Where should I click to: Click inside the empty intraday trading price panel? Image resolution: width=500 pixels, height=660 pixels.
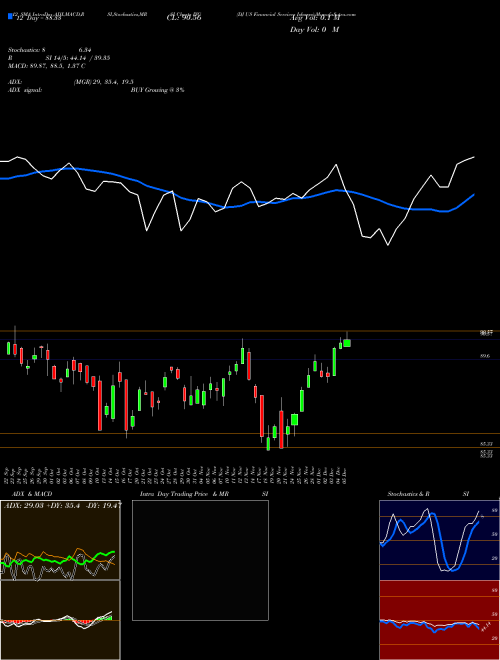pyautogui.click(x=200, y=560)
